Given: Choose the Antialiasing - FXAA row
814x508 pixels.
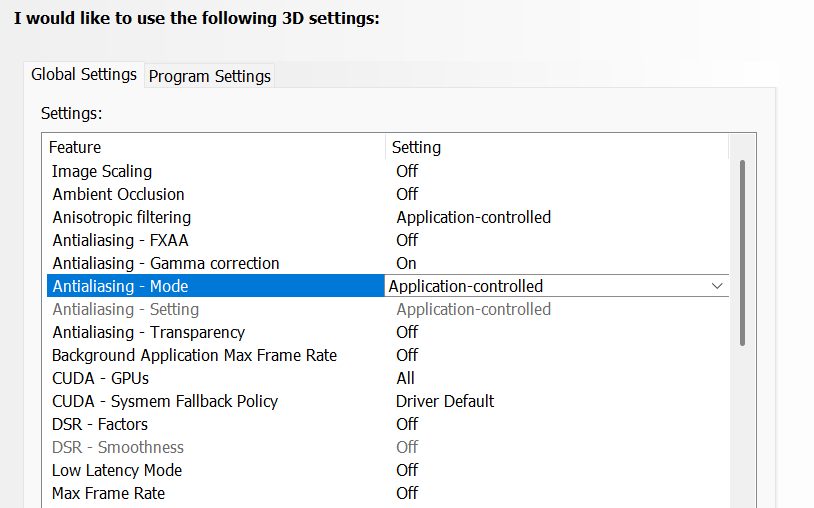Looking at the screenshot, I should pyautogui.click(x=120, y=240).
